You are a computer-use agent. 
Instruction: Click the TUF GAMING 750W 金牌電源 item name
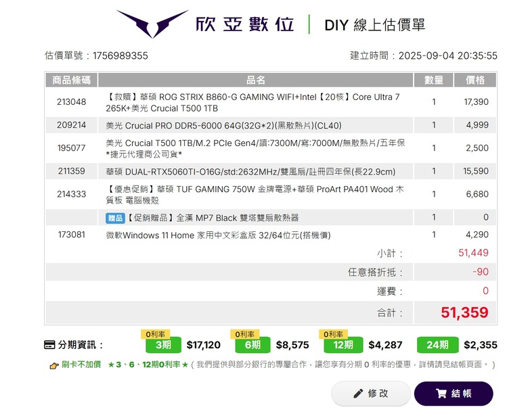[255, 195]
